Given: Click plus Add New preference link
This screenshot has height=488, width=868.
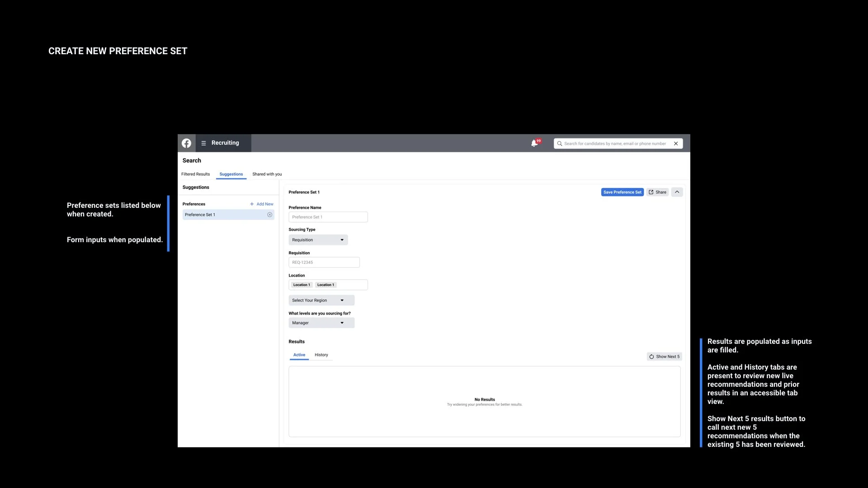Looking at the screenshot, I should (x=262, y=204).
